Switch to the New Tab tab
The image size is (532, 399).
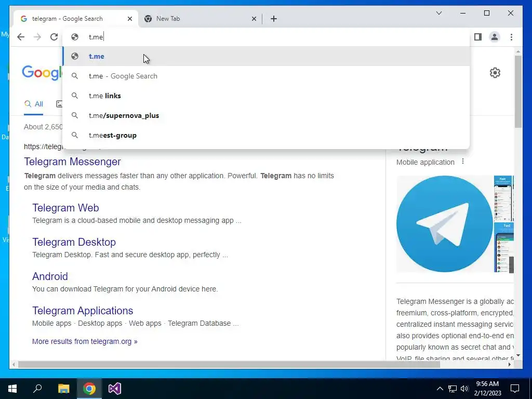(x=200, y=19)
